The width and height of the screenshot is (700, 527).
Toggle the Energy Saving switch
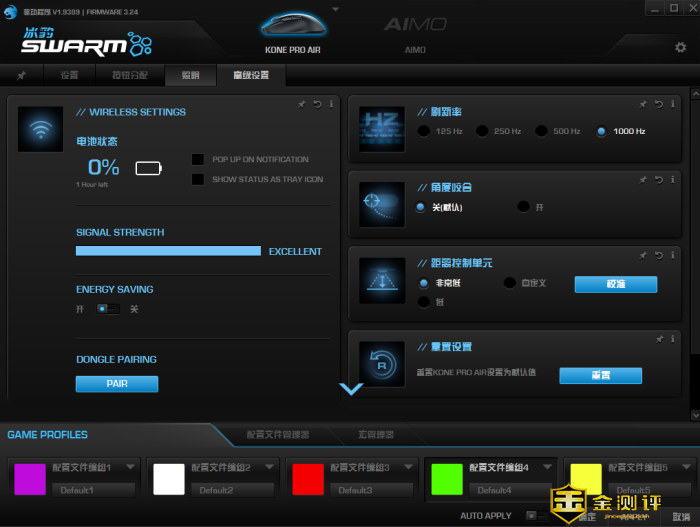pos(107,309)
